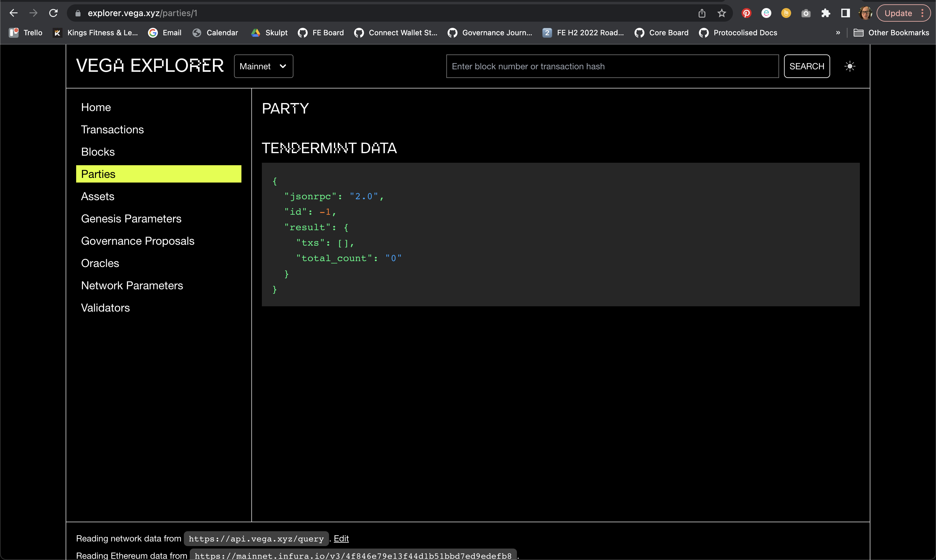Expand the Other Bookmarks folder
This screenshot has height=560, width=936.
click(891, 32)
